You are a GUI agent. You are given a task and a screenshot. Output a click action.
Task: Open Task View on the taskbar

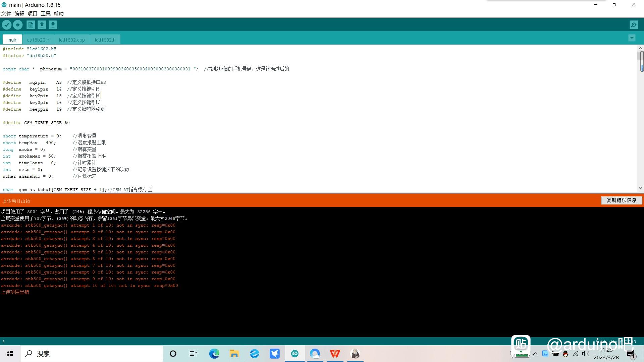(x=193, y=354)
